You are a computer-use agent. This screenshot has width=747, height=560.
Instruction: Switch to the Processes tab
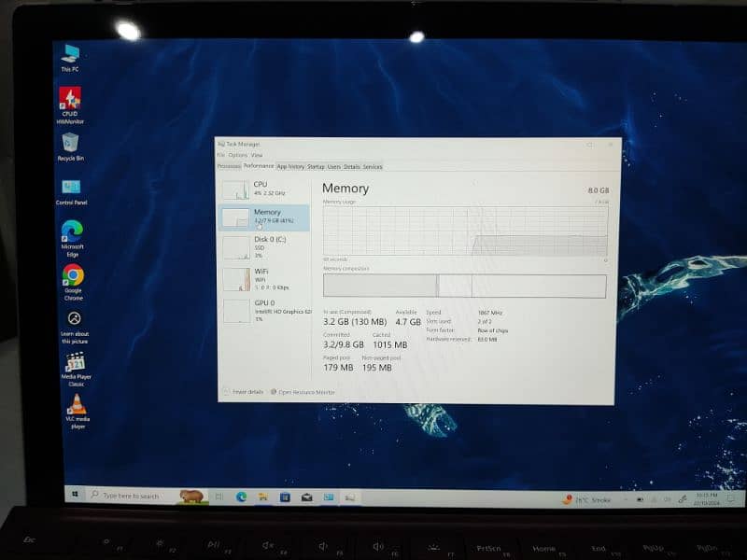229,166
